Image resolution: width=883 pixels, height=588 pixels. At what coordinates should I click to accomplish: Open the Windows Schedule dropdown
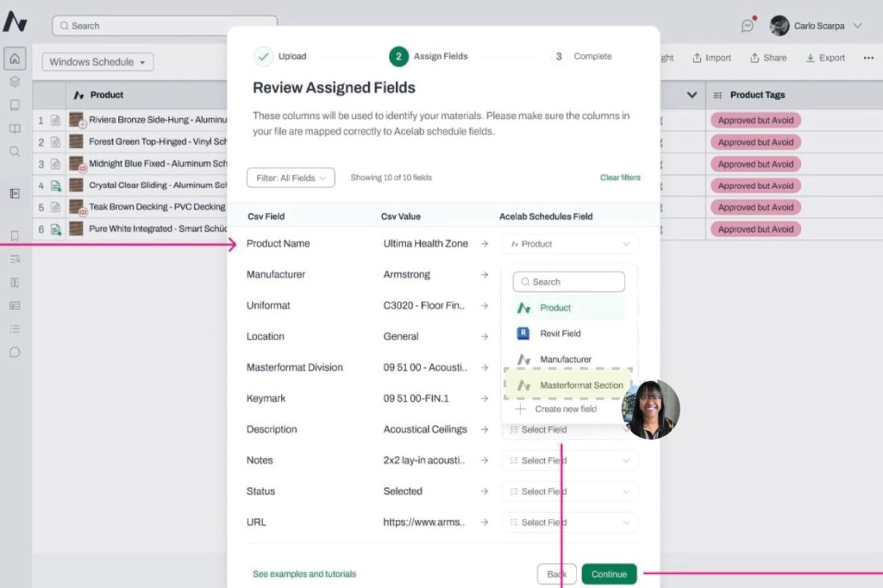click(x=97, y=62)
